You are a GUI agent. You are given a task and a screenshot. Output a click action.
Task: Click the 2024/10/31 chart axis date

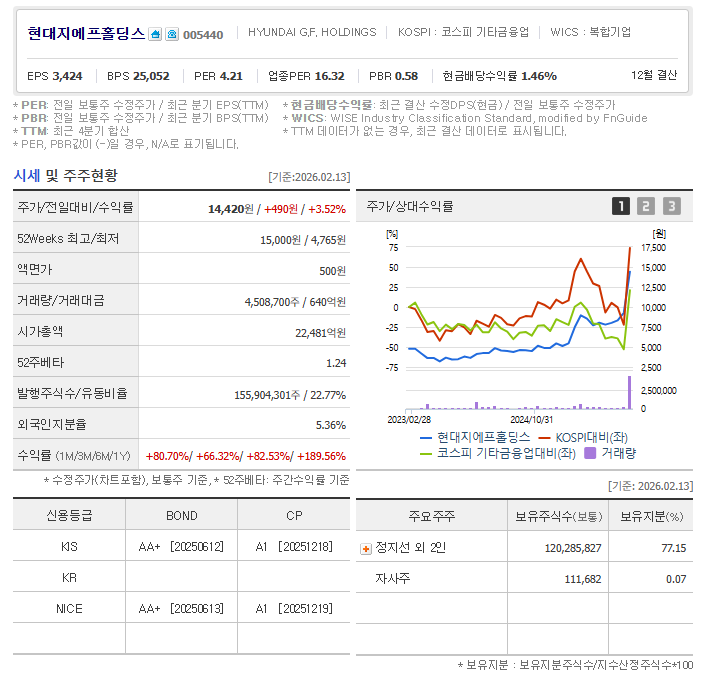(532, 420)
